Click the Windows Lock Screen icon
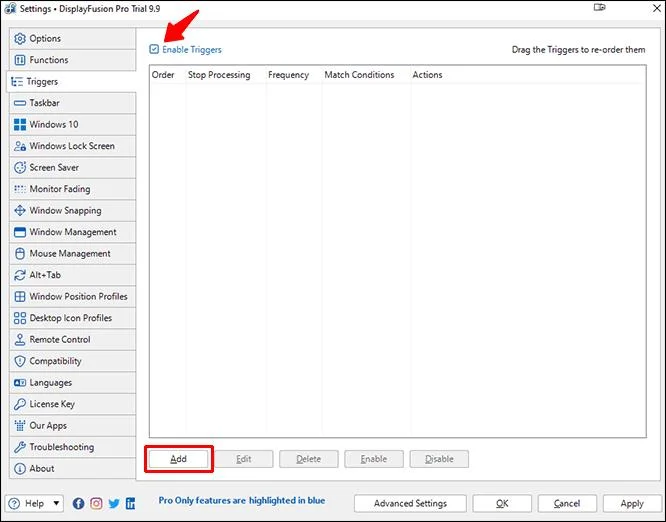This screenshot has width=666, height=522. 20,146
